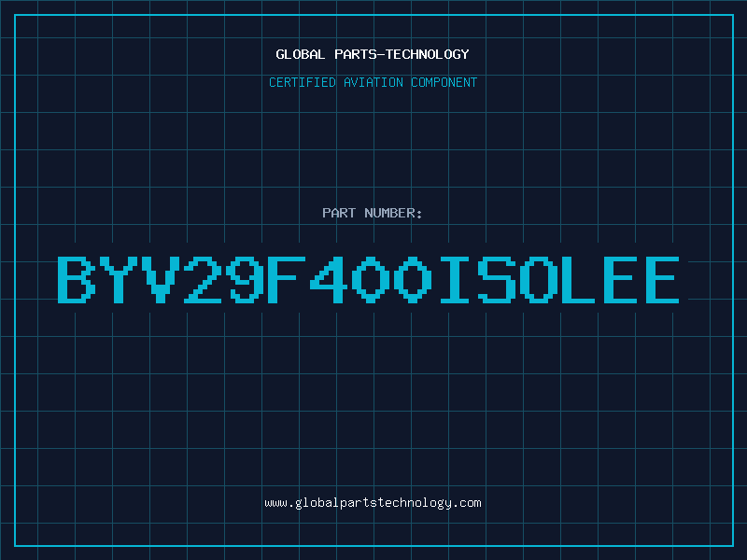The width and height of the screenshot is (747, 560).
Task: Click the .com ending of the URL
Action: pyautogui.click(x=467, y=503)
